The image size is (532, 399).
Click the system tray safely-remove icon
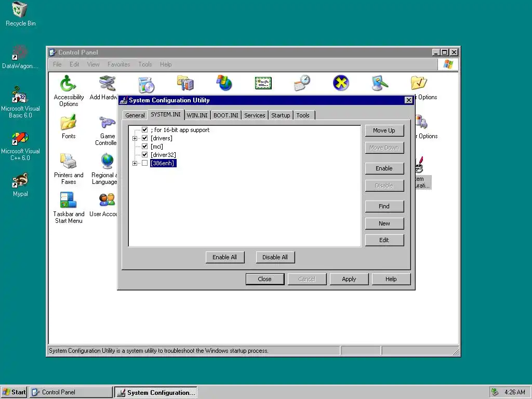click(x=495, y=392)
